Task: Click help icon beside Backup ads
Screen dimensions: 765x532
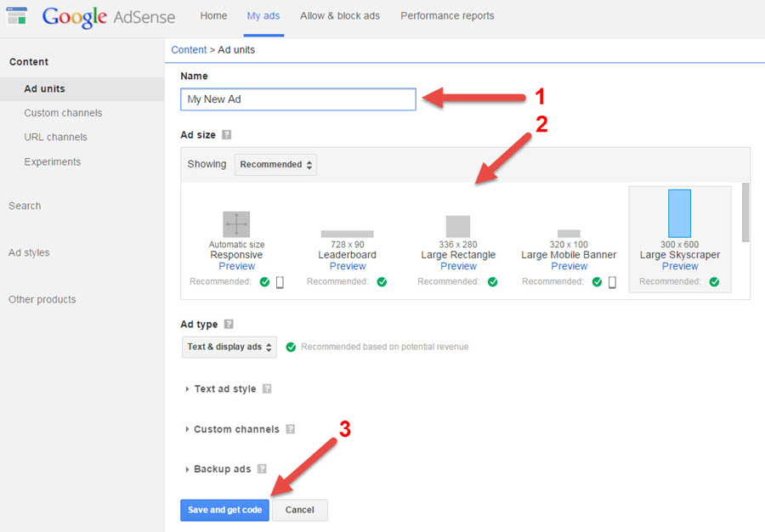Action: [x=262, y=469]
